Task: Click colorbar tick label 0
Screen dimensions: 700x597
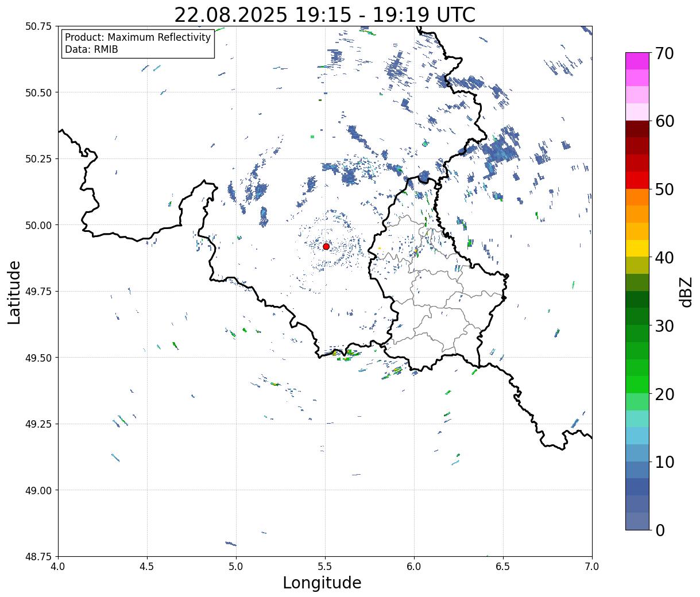Action: (660, 530)
